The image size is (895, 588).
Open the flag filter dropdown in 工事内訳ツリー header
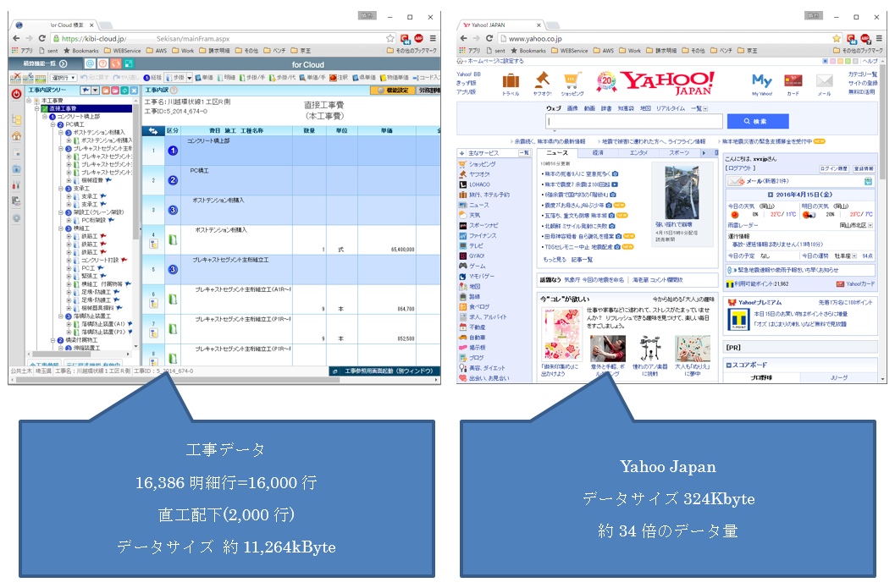pyautogui.click(x=96, y=91)
